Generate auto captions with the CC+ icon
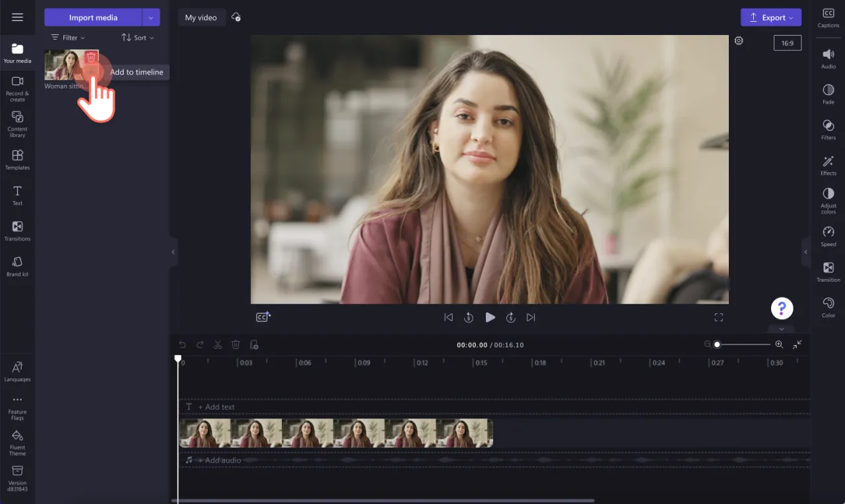 pos(263,317)
